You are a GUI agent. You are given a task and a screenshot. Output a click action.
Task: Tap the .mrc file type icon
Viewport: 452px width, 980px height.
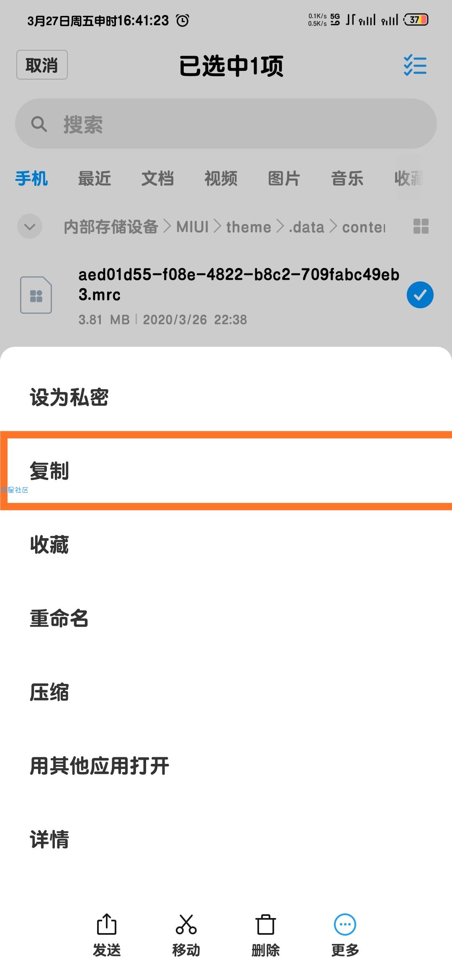point(36,295)
